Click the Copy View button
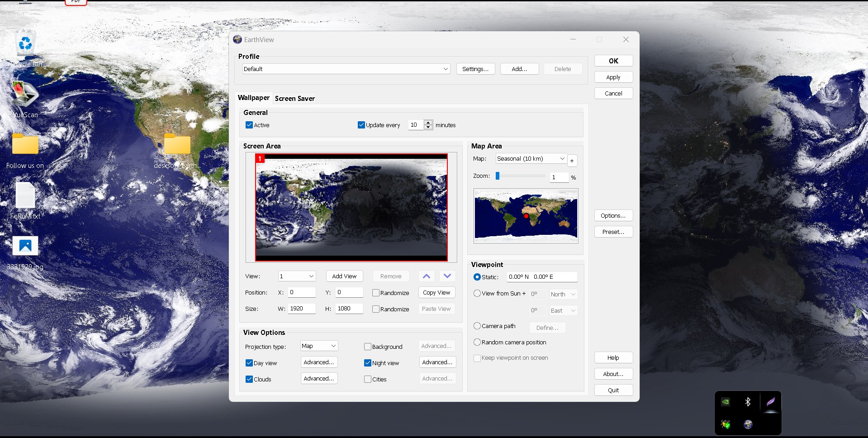Screen dimensions: 868x438 click(x=436, y=292)
